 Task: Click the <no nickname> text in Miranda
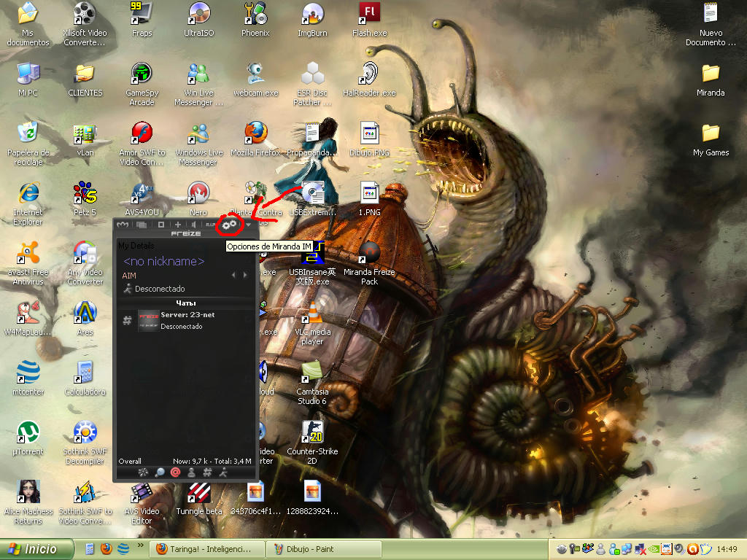tap(163, 262)
